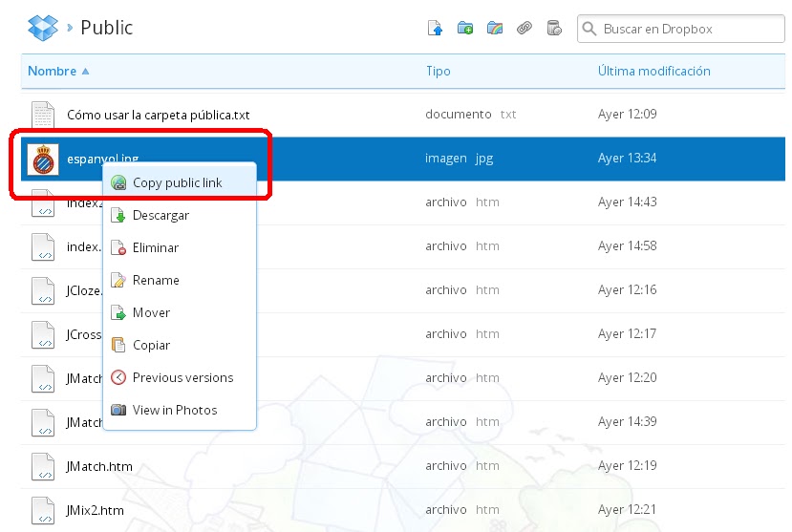Click file icon in Ayer 14:39 row
This screenshot has width=792, height=532.
[x=43, y=422]
